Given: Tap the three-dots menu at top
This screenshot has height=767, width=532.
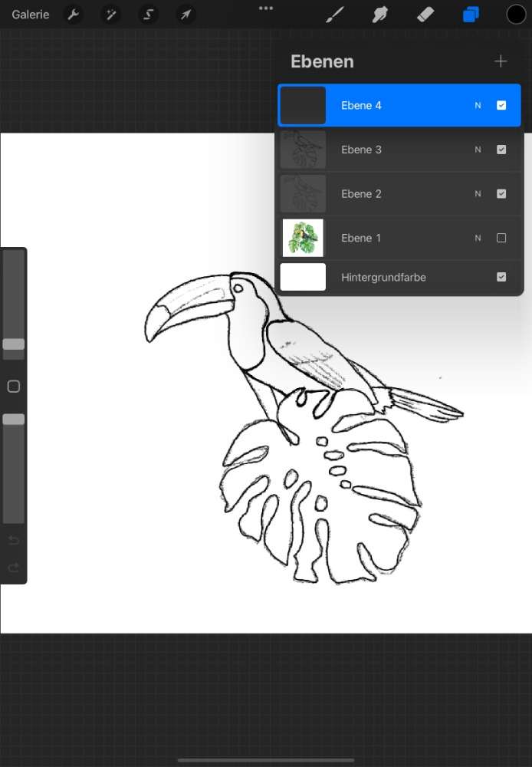Looking at the screenshot, I should point(266,8).
